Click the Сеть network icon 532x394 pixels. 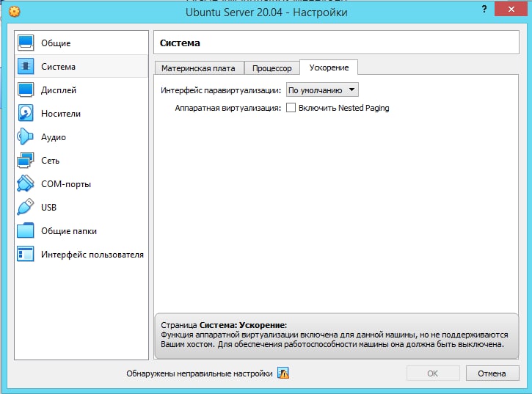(x=26, y=160)
